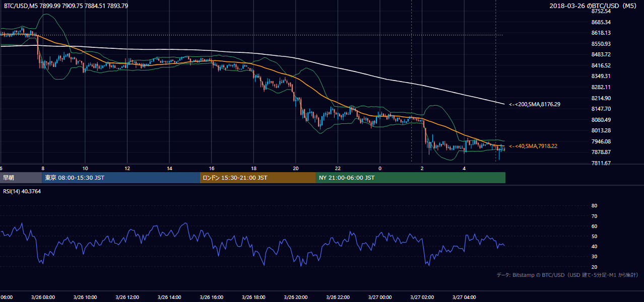This screenshot has height=302, width=644.
Task: Click the ロンドン 15:30-21:00 JST session bar
Action: coord(258,178)
